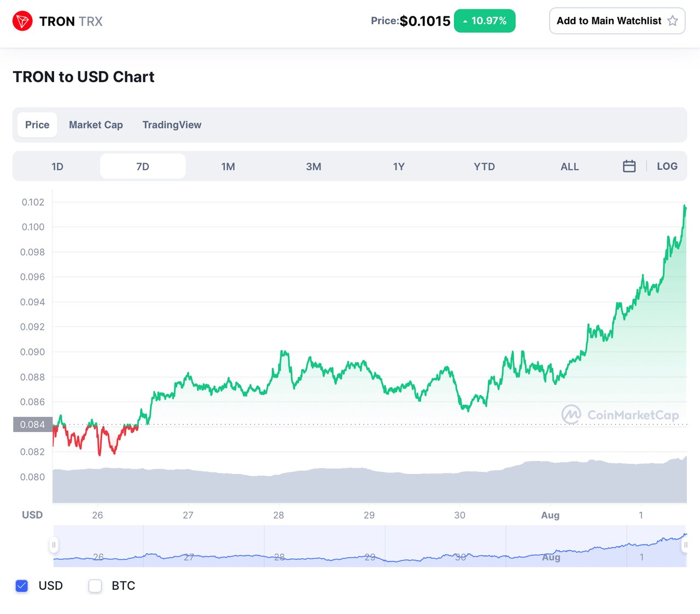Click the TRON TRX name heading
700x614 pixels.
click(71, 21)
